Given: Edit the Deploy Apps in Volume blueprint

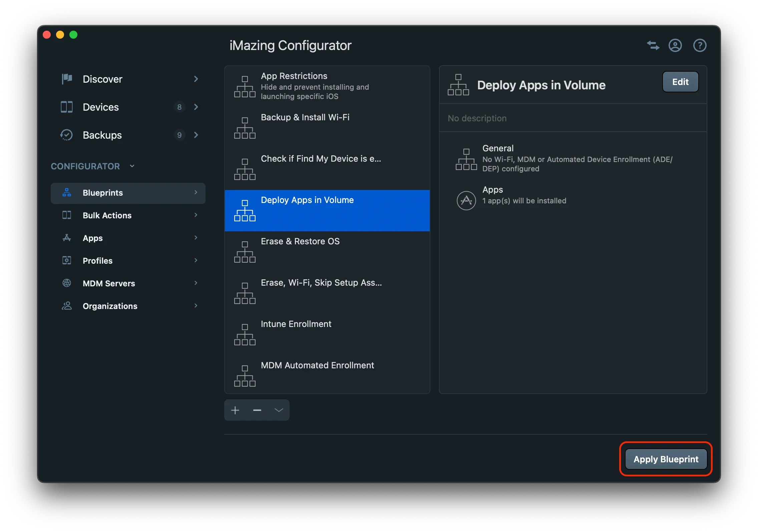Looking at the screenshot, I should click(680, 82).
